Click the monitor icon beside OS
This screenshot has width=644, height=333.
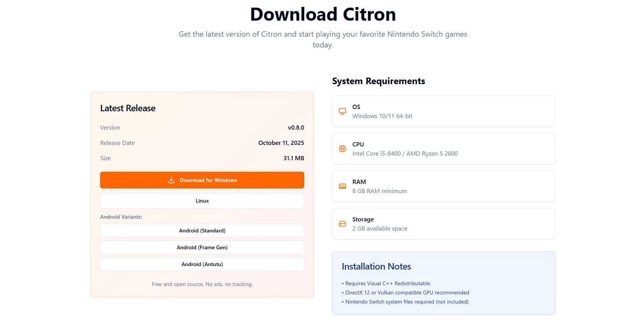click(342, 111)
